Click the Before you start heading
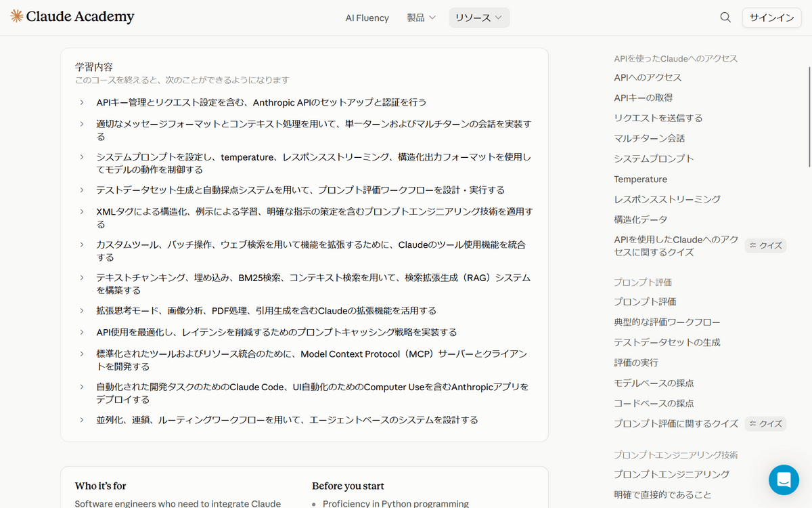The width and height of the screenshot is (812, 508). coord(348,486)
